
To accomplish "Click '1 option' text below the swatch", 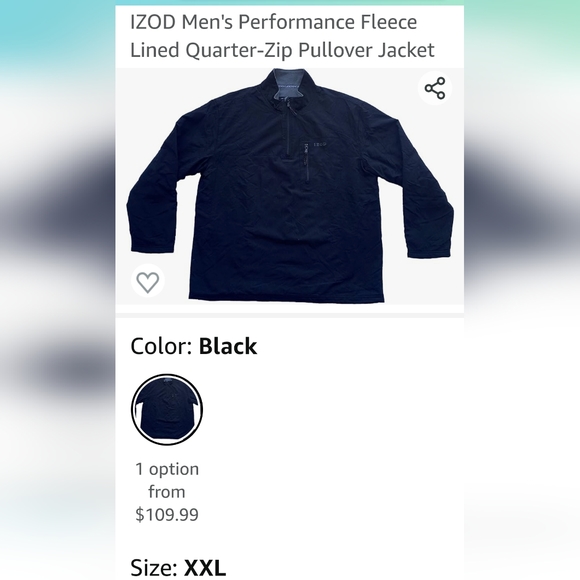I will (x=167, y=469).
